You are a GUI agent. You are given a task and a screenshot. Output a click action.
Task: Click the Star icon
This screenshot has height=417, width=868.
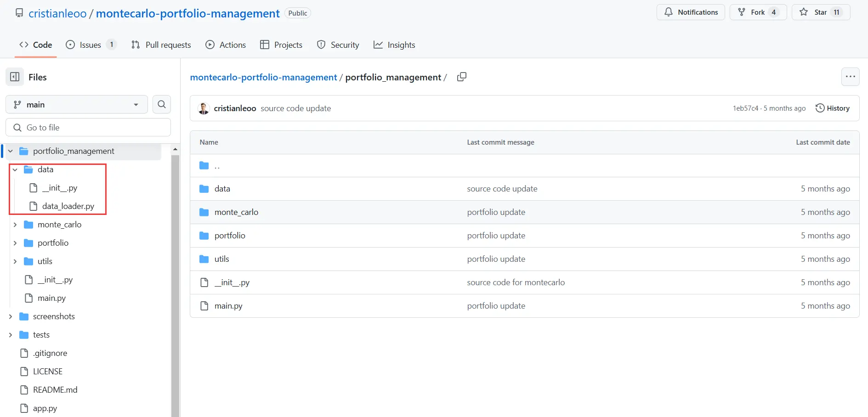pyautogui.click(x=804, y=12)
